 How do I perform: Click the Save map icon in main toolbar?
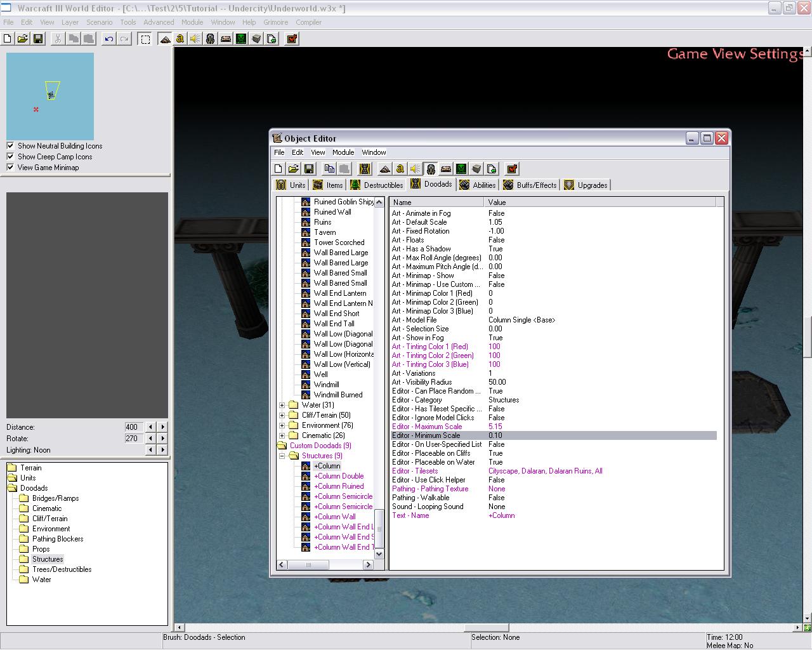[x=38, y=39]
